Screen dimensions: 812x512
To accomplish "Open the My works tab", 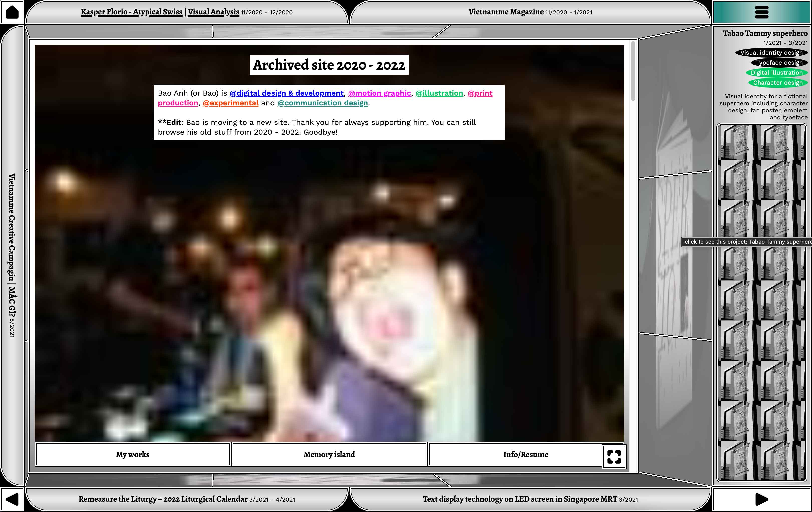I will point(132,454).
